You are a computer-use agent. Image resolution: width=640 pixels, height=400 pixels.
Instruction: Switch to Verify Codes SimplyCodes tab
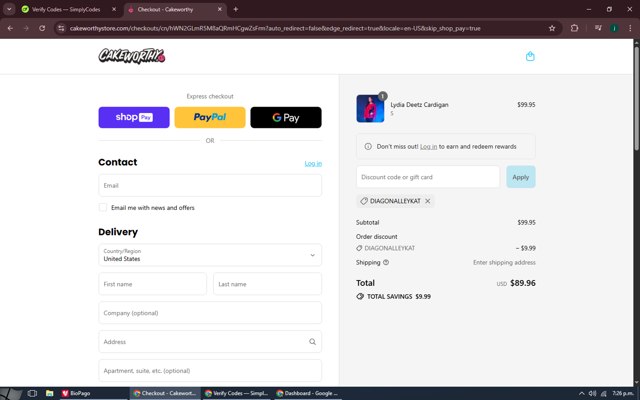pos(66,9)
